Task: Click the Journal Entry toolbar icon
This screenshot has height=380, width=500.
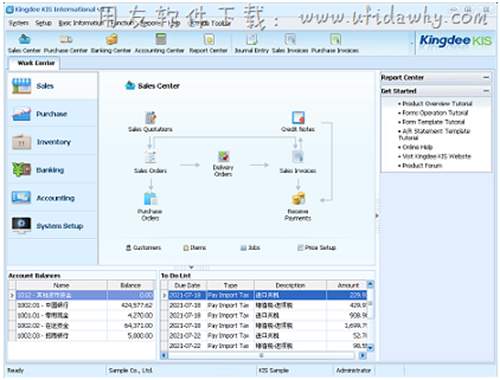Action: (x=251, y=44)
